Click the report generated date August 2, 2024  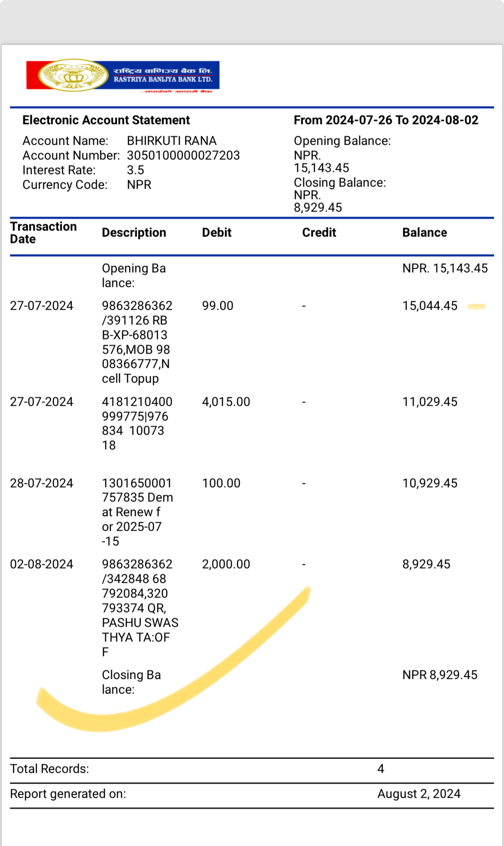419,794
